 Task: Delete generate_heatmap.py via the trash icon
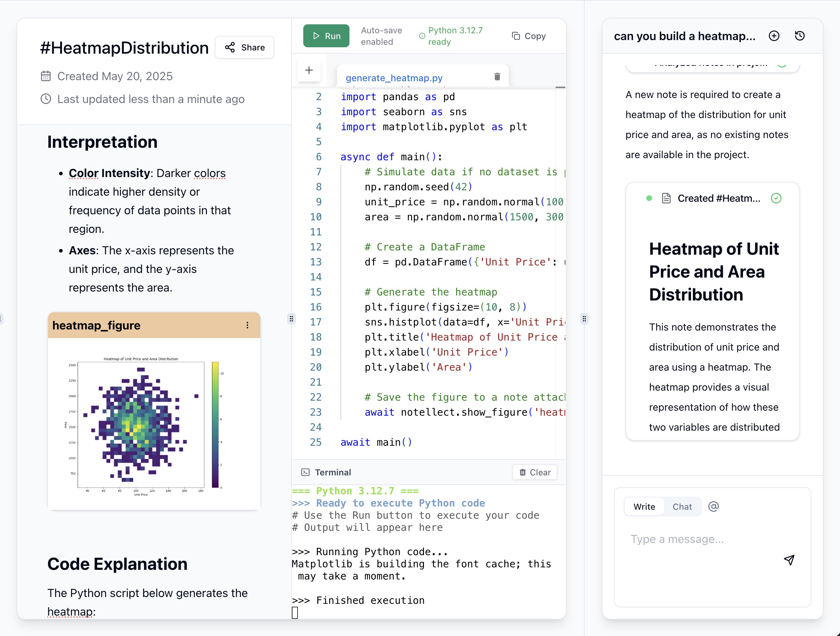pos(497,76)
